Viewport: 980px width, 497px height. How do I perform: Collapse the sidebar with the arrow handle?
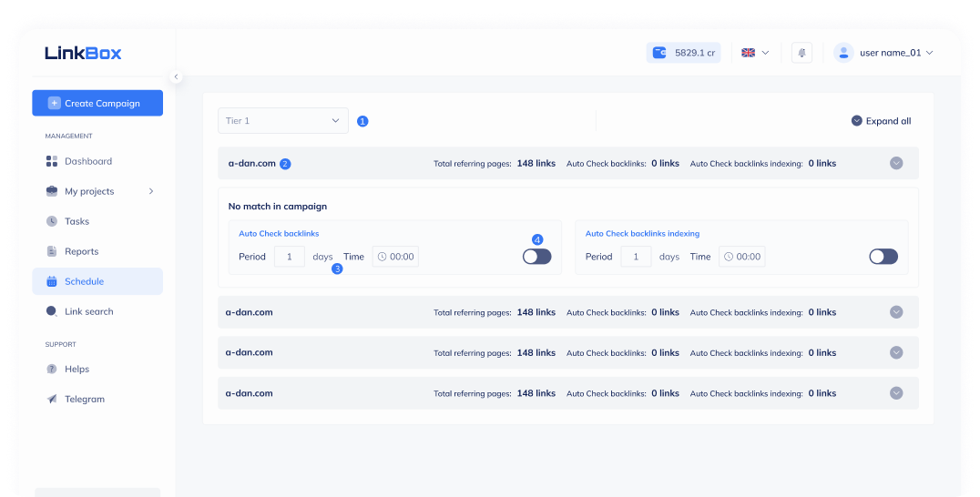177,76
